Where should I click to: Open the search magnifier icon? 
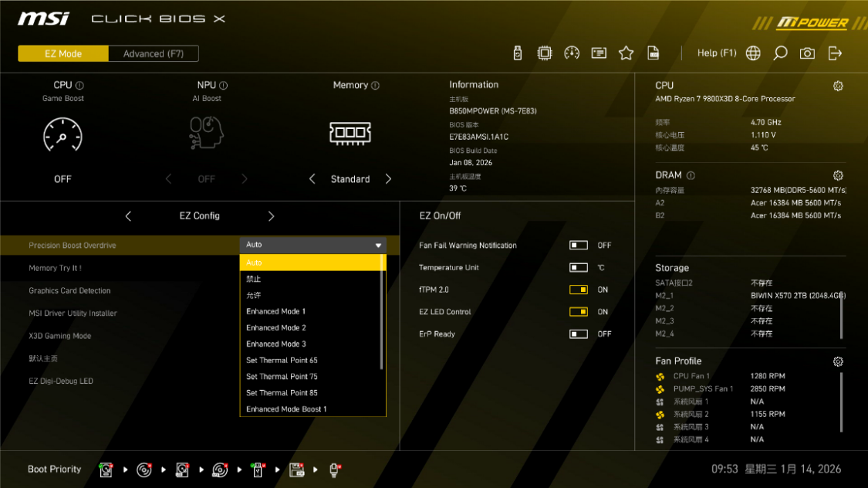click(780, 53)
